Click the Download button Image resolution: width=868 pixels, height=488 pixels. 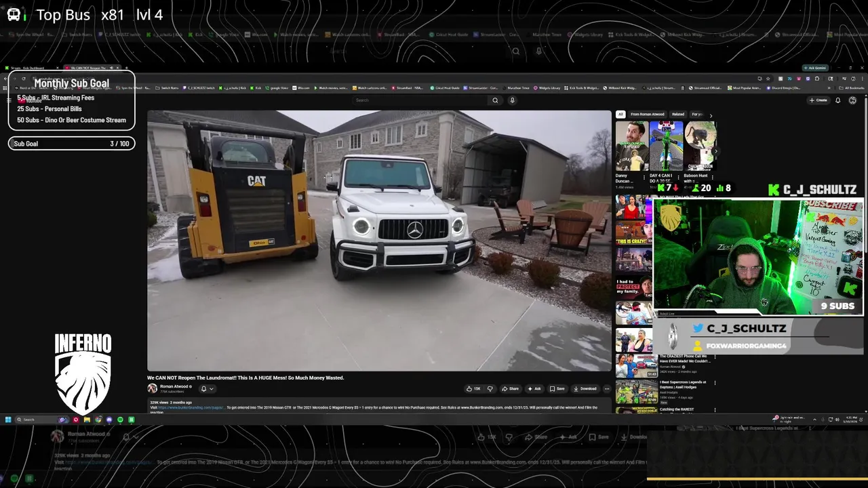coord(585,388)
